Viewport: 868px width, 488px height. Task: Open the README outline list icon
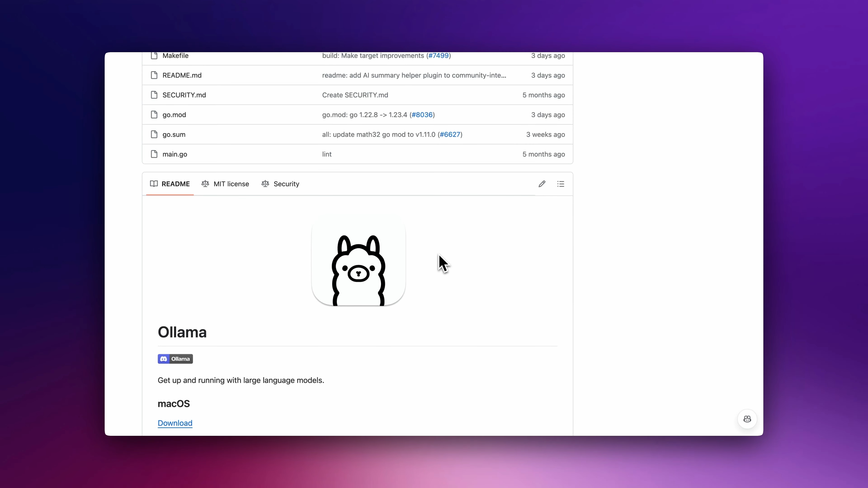560,184
